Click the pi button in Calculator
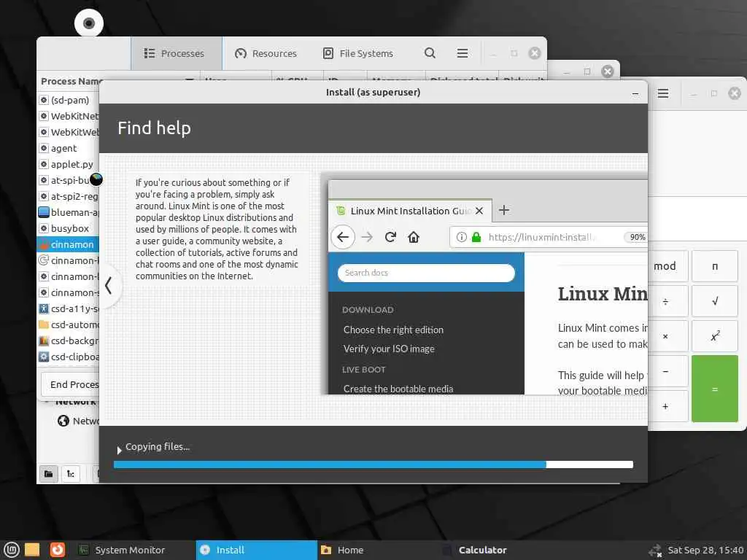 coord(715,266)
